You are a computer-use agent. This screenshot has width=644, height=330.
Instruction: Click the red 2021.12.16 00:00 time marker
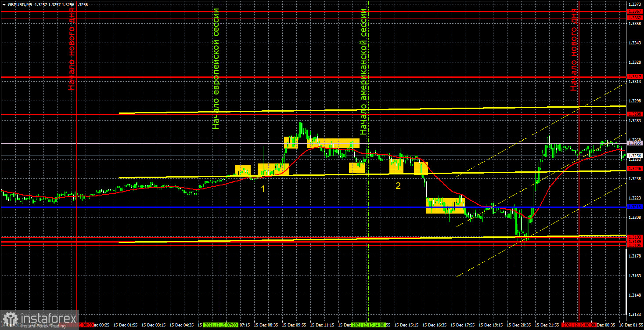click(579, 325)
